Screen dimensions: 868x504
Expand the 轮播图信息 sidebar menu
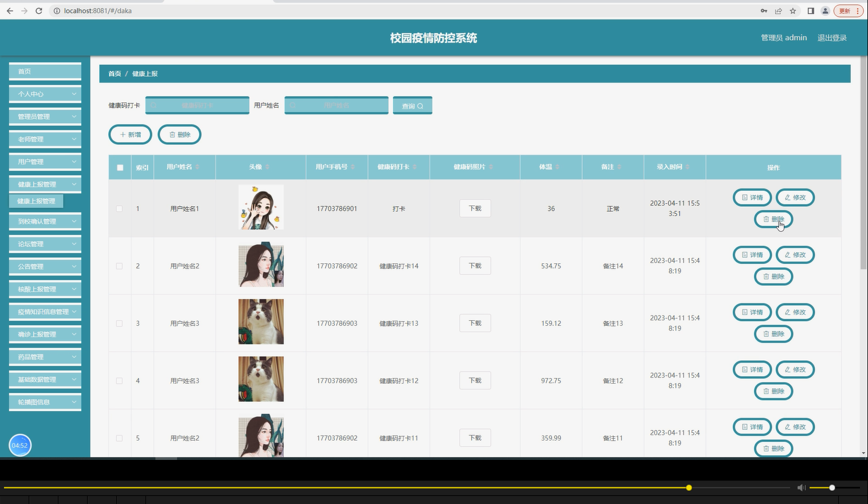[45, 402]
